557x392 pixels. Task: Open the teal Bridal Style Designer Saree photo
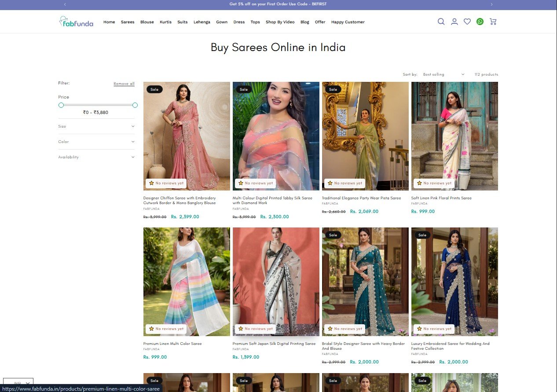[x=365, y=282]
